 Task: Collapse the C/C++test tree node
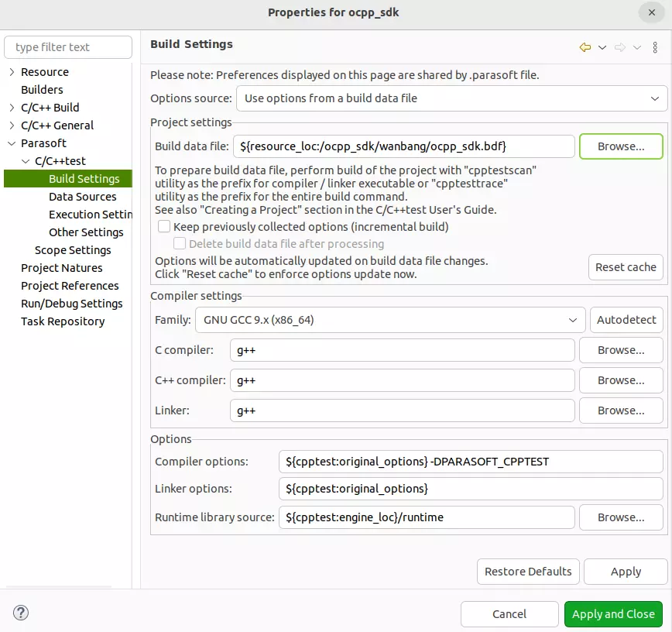pos(26,161)
